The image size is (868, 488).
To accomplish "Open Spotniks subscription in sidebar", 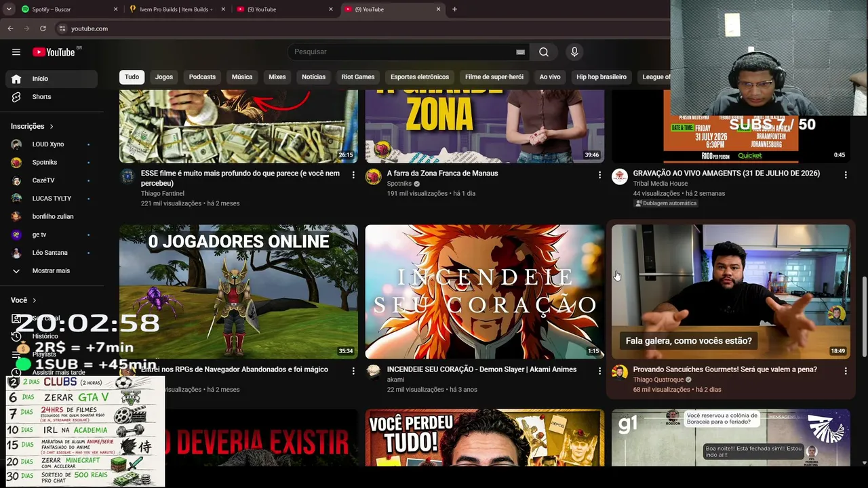I will pos(52,163).
